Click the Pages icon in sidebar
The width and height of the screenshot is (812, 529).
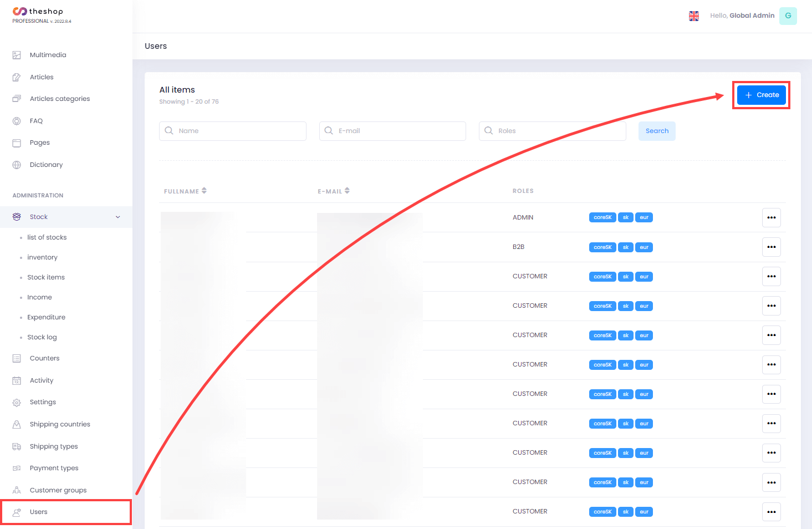click(17, 143)
